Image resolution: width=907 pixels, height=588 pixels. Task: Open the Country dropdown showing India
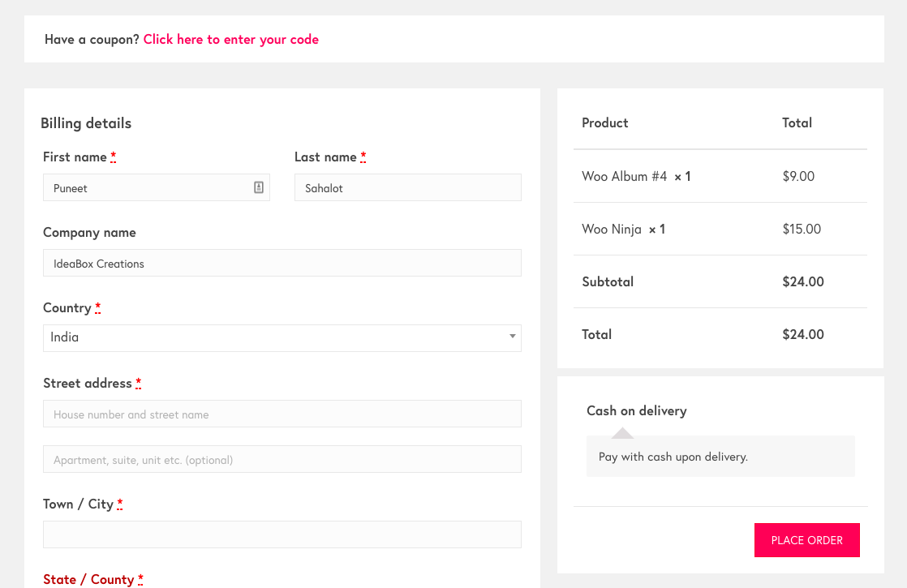click(282, 338)
